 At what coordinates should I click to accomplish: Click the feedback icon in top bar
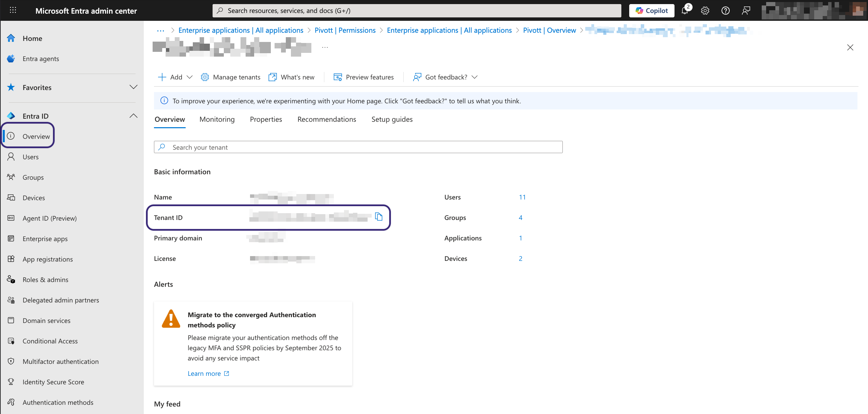[746, 11]
